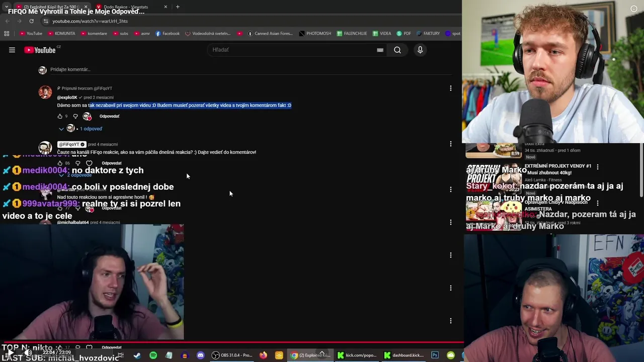
Task: Like the @FiFqoYT comment with 86 likes
Action: point(60,163)
